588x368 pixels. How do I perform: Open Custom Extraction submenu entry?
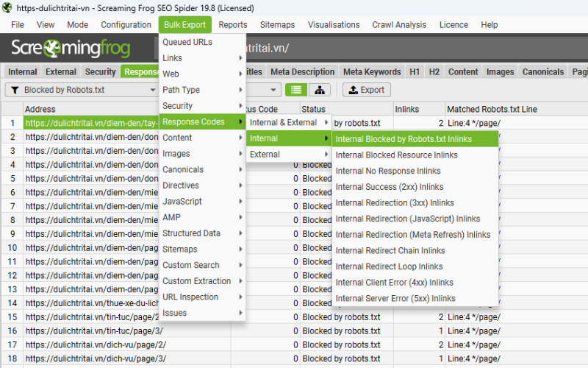pyautogui.click(x=203, y=281)
